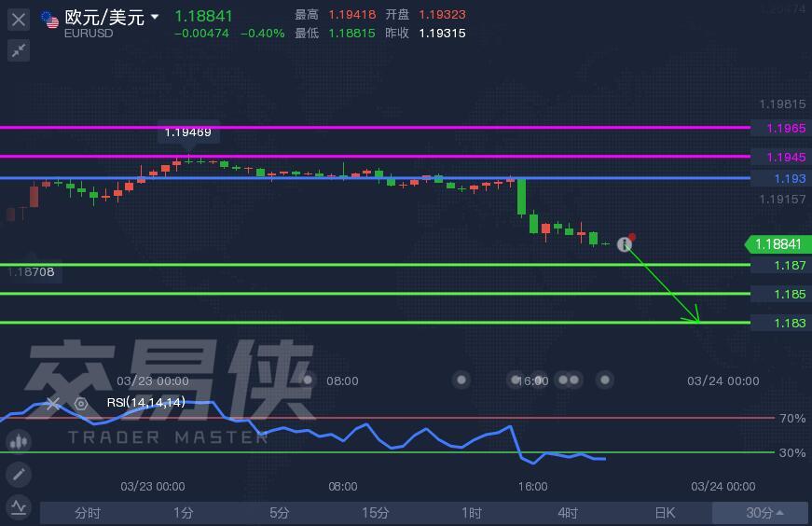Click the 03/24 00:00 label under RSI
Screen dimensions: 812x526
[723, 486]
